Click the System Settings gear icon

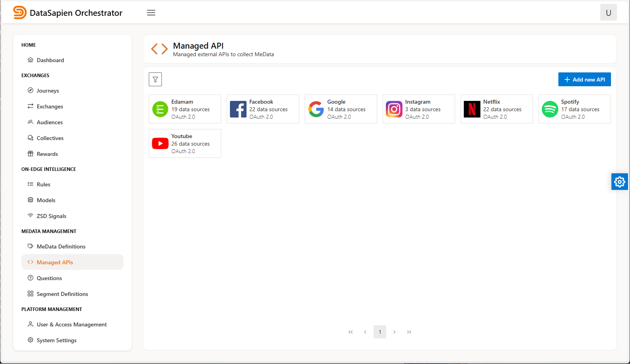click(x=30, y=340)
